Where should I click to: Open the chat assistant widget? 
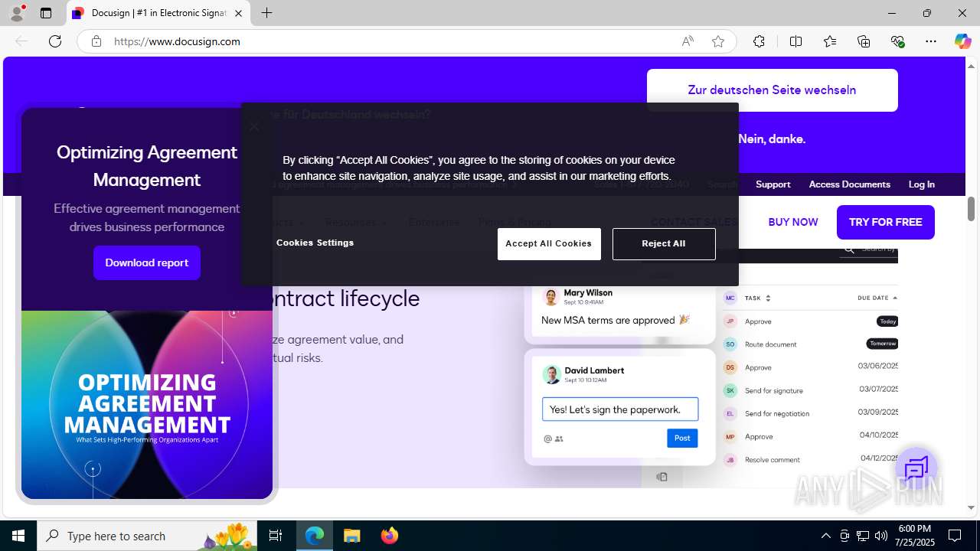tap(916, 468)
